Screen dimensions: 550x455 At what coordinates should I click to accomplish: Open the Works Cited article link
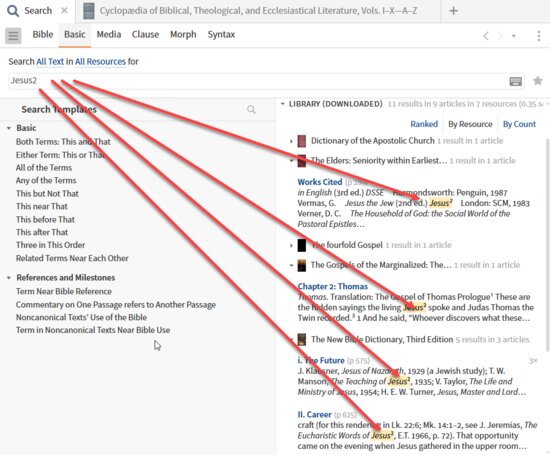coord(320,182)
